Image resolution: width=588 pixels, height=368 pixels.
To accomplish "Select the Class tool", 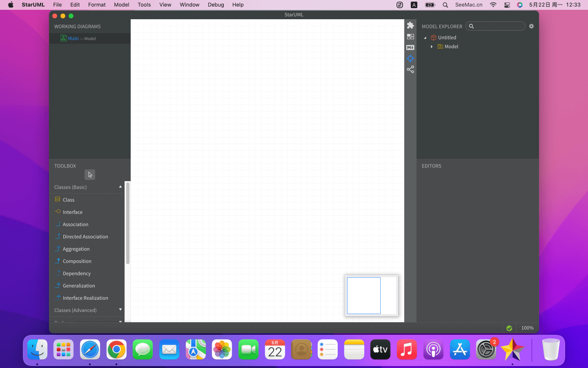I will (x=87, y=200).
